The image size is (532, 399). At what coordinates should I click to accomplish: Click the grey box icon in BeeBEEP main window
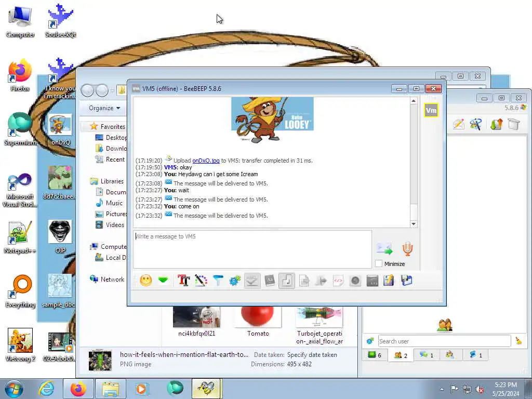point(514,124)
